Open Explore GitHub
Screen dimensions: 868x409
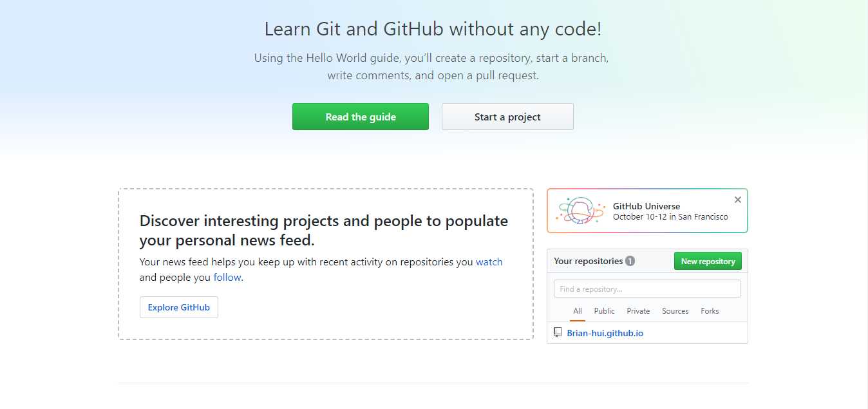pyautogui.click(x=179, y=307)
